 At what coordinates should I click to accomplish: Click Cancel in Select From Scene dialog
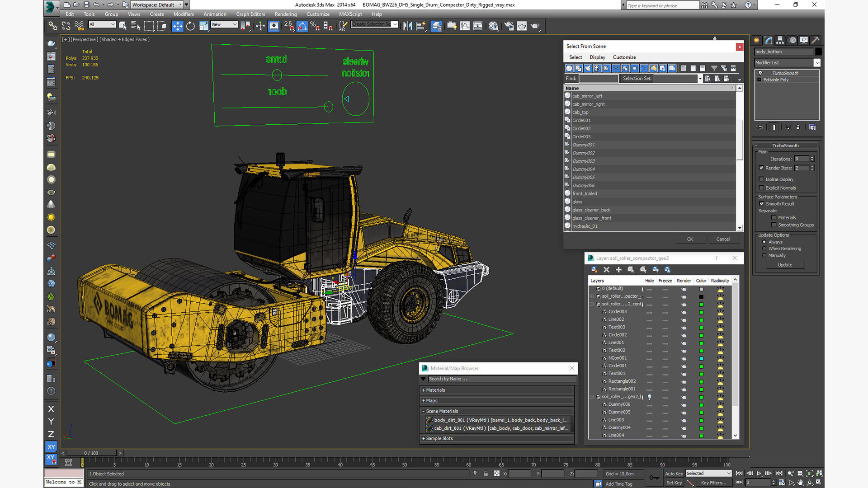723,239
